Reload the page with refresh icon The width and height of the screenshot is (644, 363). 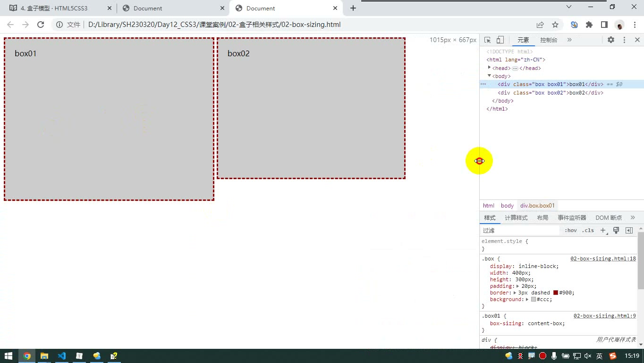41,25
